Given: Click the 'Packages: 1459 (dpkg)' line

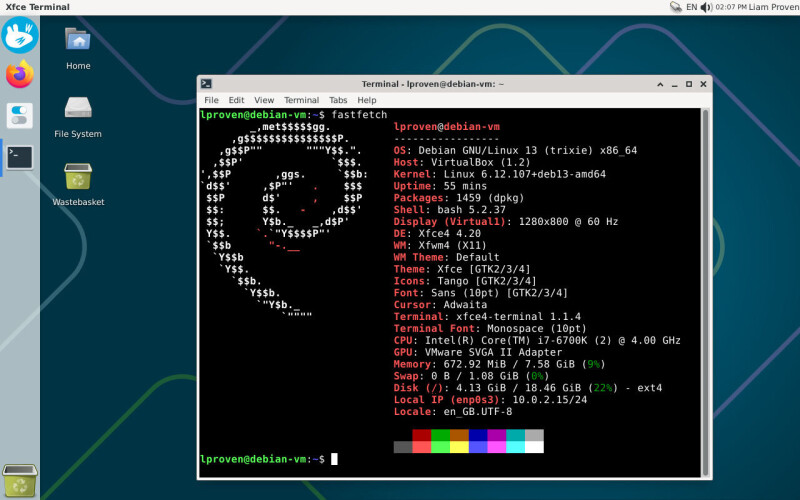Looking at the screenshot, I should pyautogui.click(x=459, y=198).
